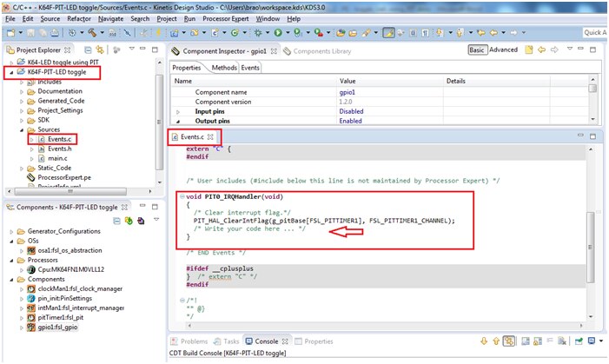
Task: Close the Events.c editor tab
Action: tap(210, 136)
